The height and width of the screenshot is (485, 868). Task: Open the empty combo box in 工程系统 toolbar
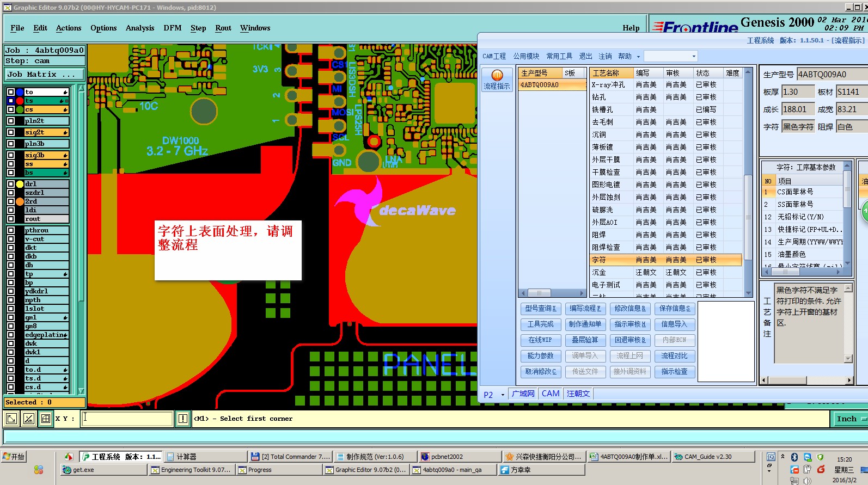(x=670, y=56)
